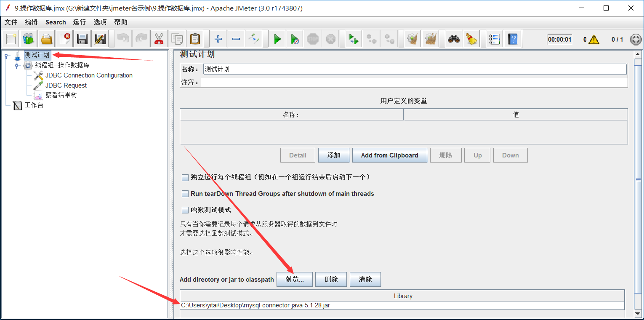Click the 值 column header
This screenshot has width=644, height=320.
tap(516, 115)
